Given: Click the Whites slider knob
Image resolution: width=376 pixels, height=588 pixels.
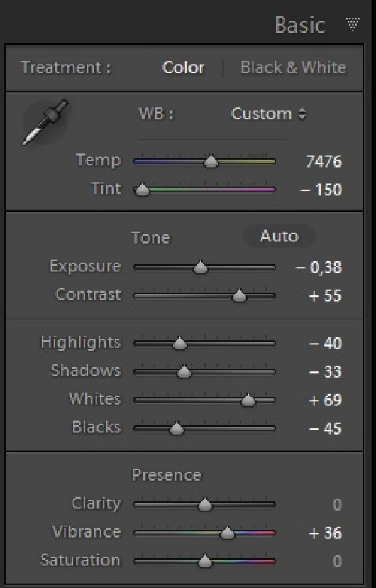Looking at the screenshot, I should (x=248, y=401).
